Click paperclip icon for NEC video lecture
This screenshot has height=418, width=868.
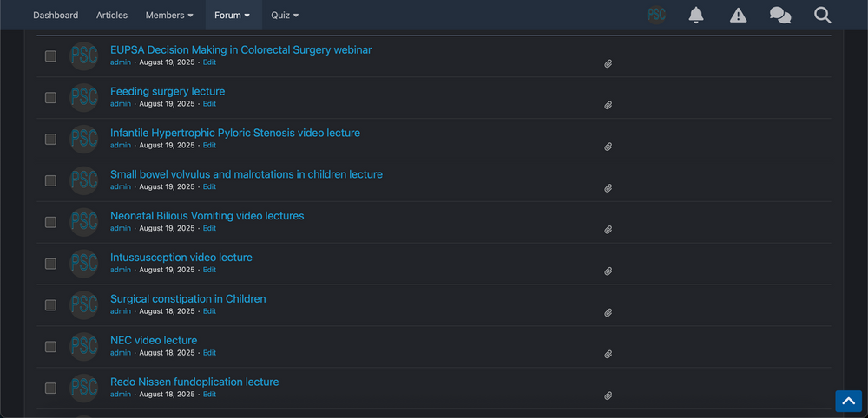[608, 354]
